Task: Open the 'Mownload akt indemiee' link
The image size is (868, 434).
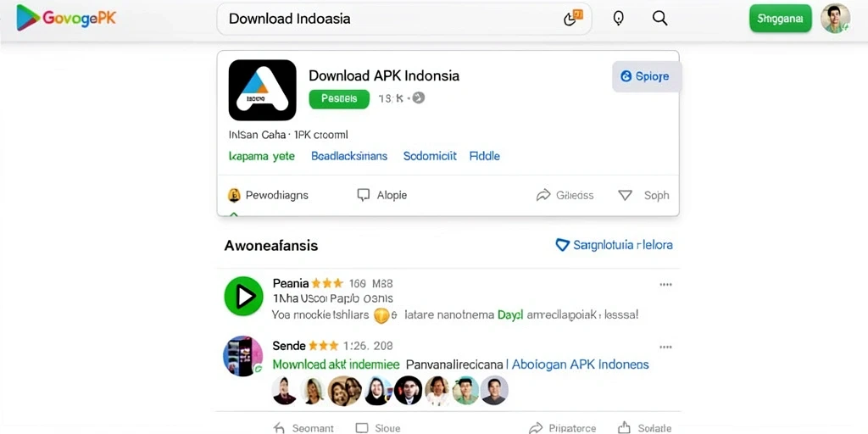Action: tap(336, 364)
